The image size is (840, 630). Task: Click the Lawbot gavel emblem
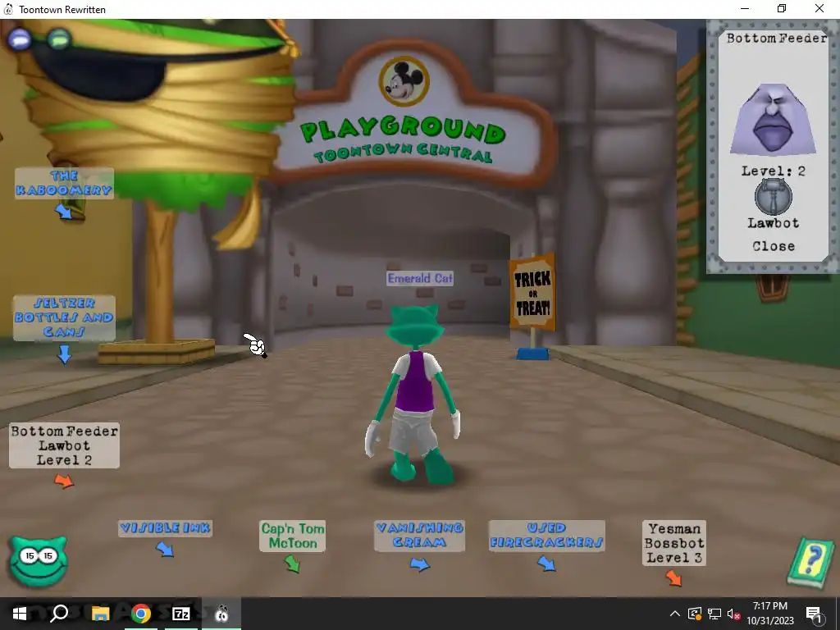[x=773, y=197]
